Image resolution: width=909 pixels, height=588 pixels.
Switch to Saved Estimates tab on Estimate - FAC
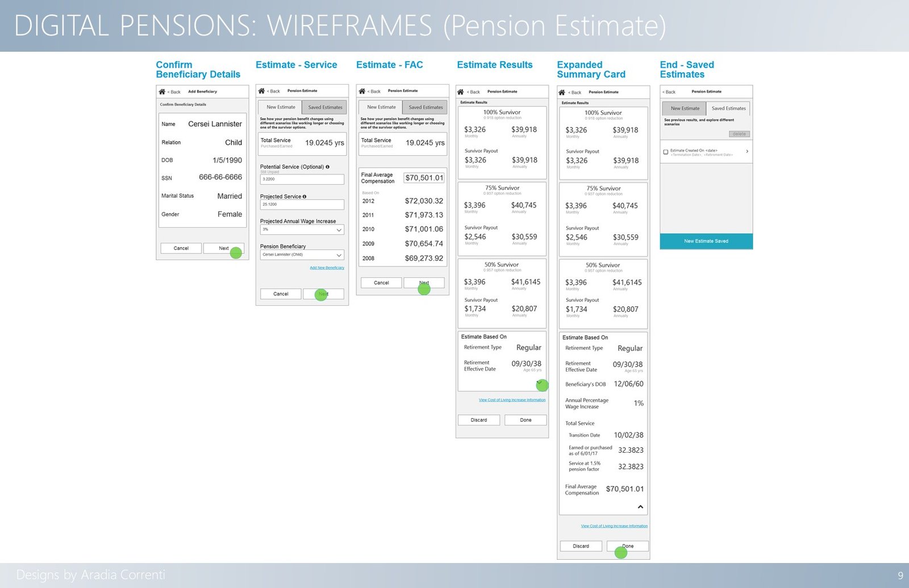(426, 107)
